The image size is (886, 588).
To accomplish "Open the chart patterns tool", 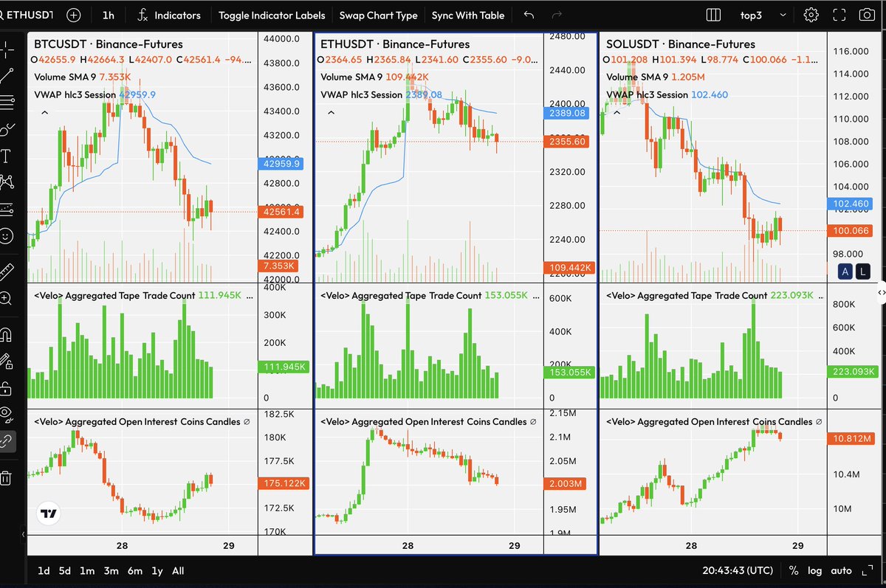I will click(x=7, y=181).
